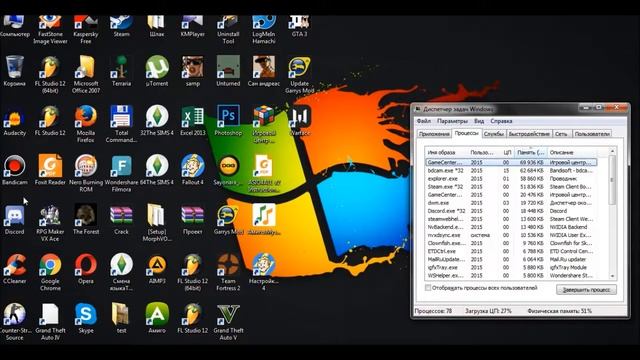Launch CCleaner from the desktop
Viewport: 640px width, 360px height.
[15, 269]
